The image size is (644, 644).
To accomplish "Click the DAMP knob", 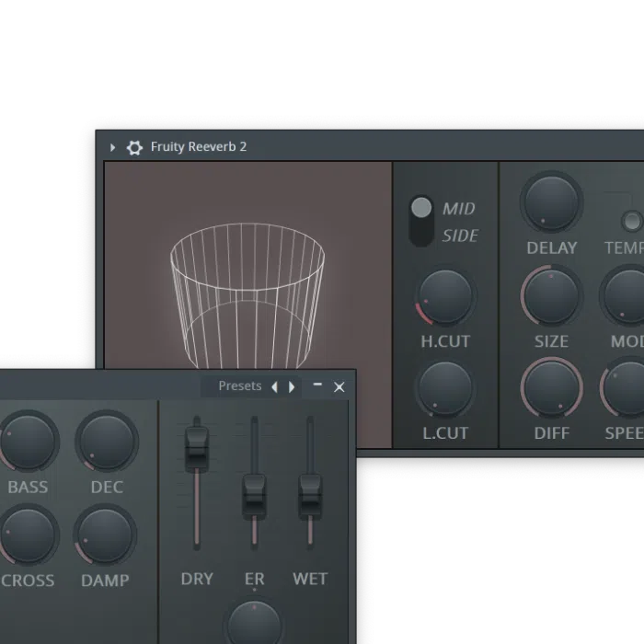I will 105,535.
